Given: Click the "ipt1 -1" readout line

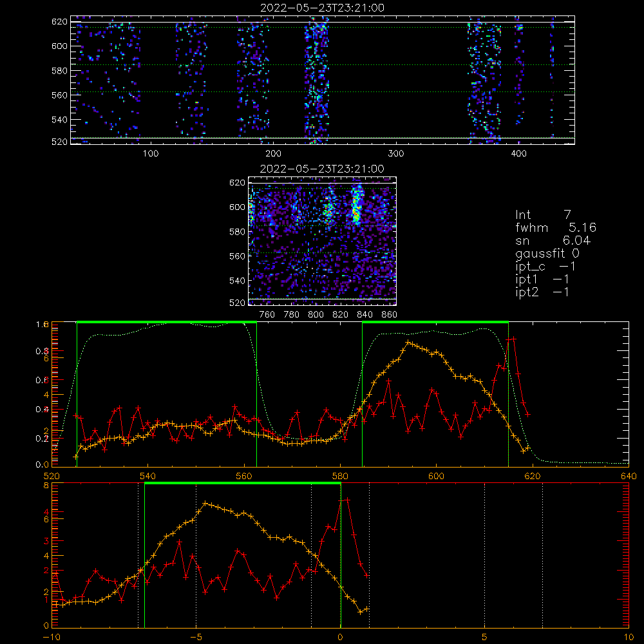Looking at the screenshot, I should point(542,279).
